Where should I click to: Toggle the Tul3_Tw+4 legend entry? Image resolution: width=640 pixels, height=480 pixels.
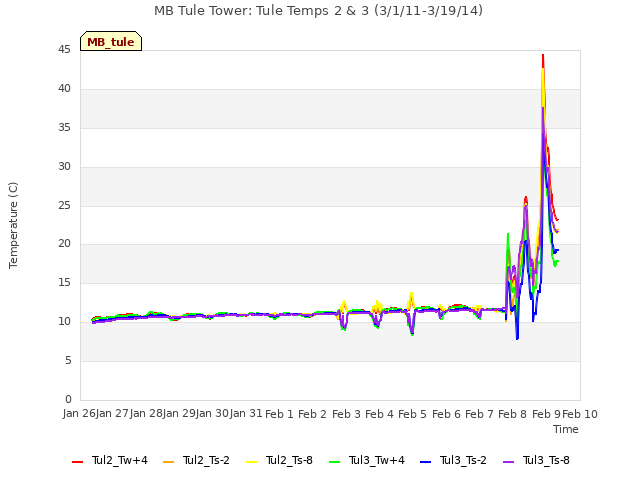(x=367, y=460)
